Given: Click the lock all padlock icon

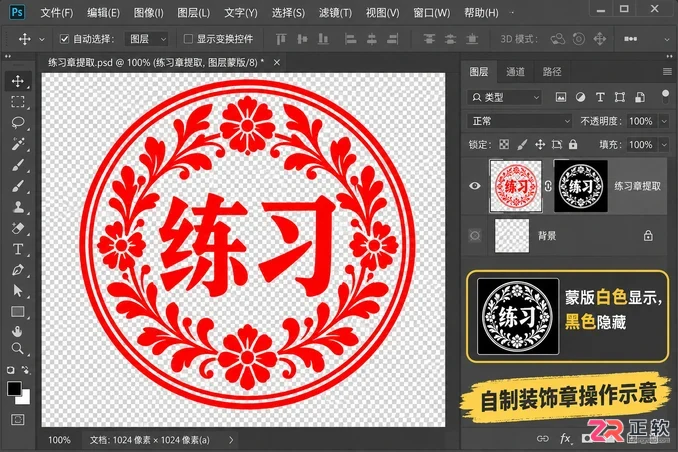Looking at the screenshot, I should tap(573, 144).
